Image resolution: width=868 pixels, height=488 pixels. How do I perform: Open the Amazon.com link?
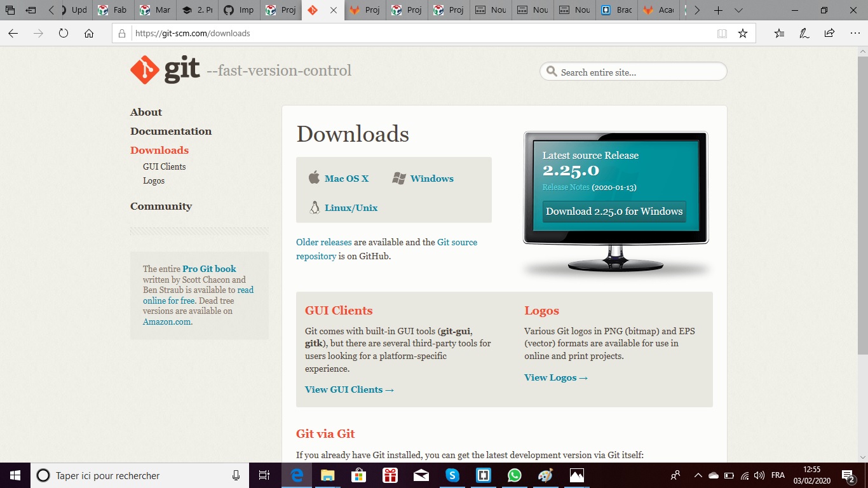point(167,322)
